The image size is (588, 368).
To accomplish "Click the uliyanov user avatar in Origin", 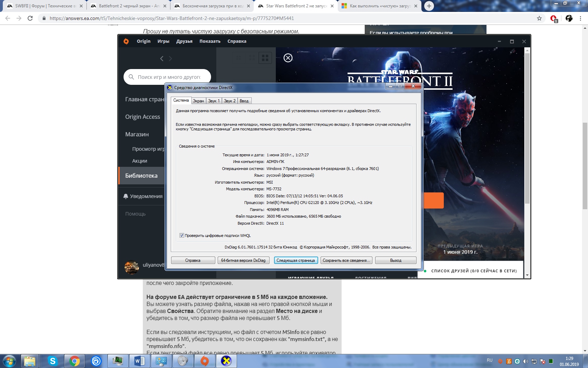I will [x=132, y=267].
